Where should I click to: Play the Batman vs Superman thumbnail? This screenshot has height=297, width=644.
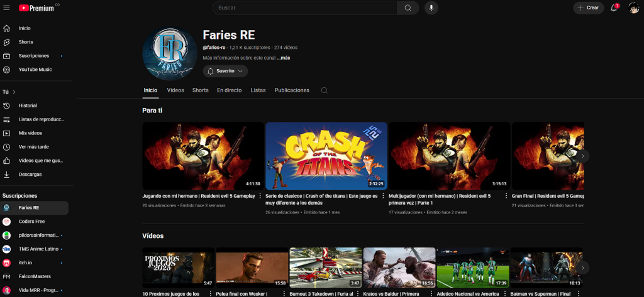pyautogui.click(x=547, y=268)
